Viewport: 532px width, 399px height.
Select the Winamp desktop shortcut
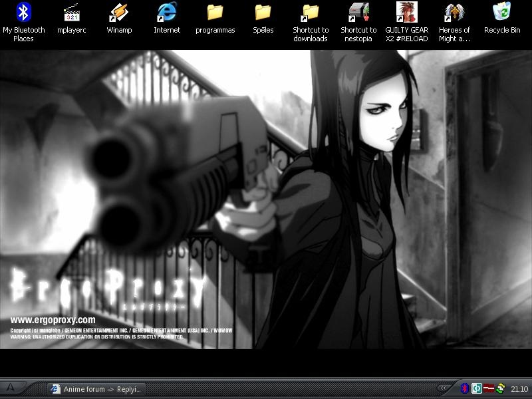coord(119,18)
